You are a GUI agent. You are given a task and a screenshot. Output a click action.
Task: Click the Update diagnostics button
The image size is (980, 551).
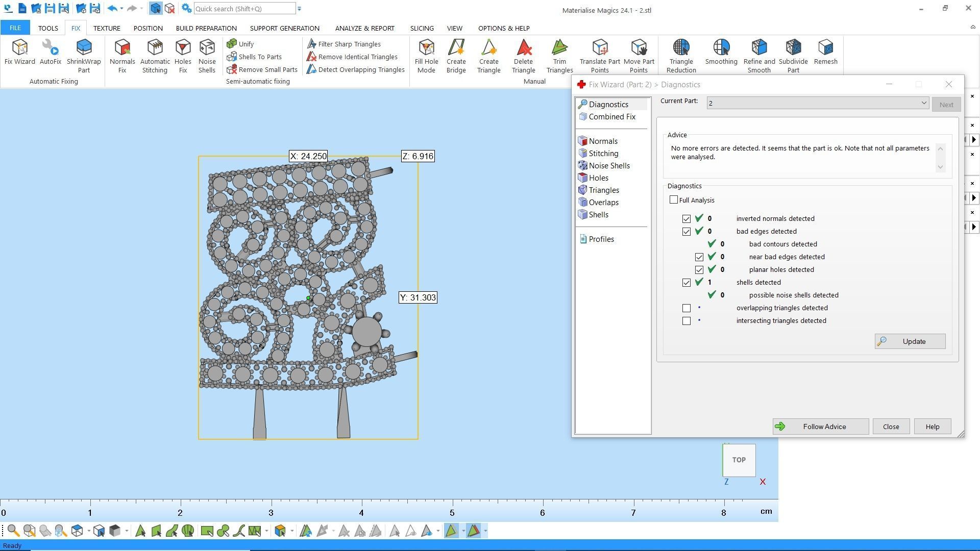click(x=910, y=341)
